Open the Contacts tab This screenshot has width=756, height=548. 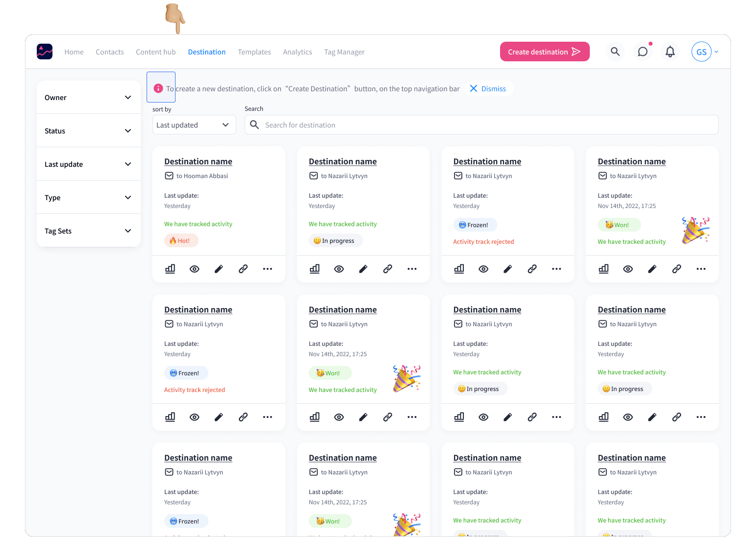(110, 52)
